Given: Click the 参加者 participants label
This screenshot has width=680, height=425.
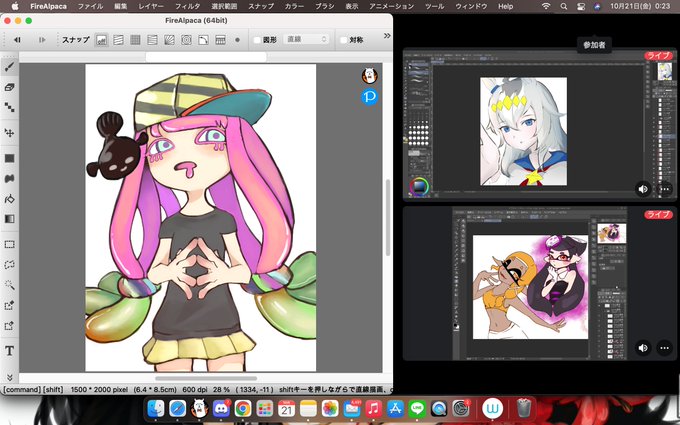Looking at the screenshot, I should click(x=594, y=45).
